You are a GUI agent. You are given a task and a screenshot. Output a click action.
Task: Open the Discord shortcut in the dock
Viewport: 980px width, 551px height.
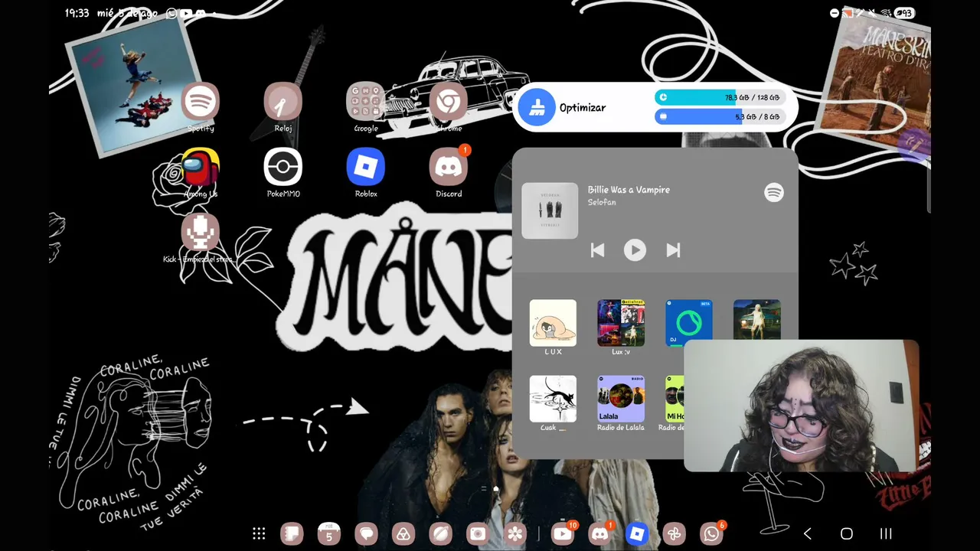click(x=599, y=533)
